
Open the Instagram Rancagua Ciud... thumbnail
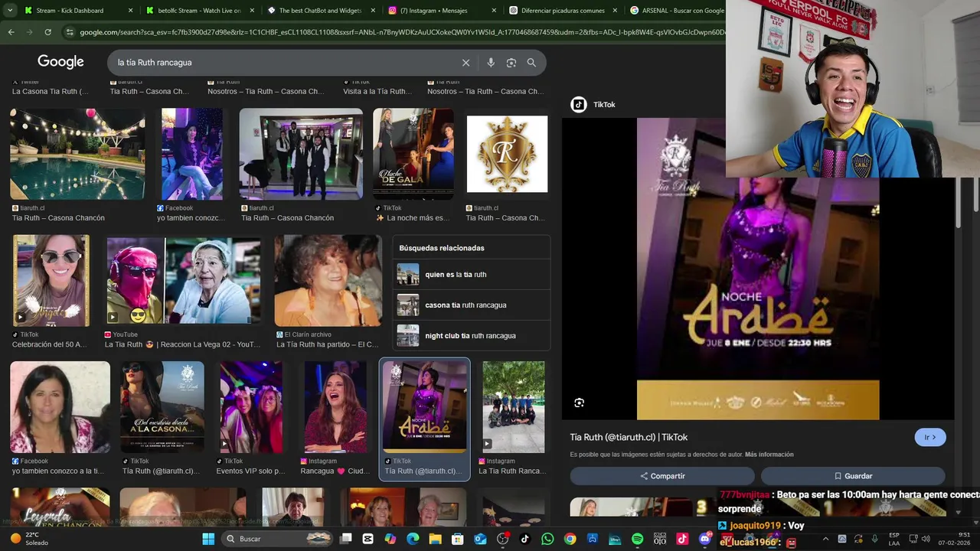[335, 407]
